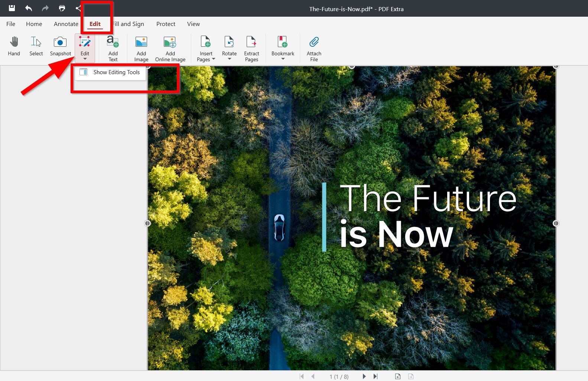Click the Save icon in the title bar
Image resolution: width=588 pixels, height=381 pixels.
pyautogui.click(x=12, y=8)
